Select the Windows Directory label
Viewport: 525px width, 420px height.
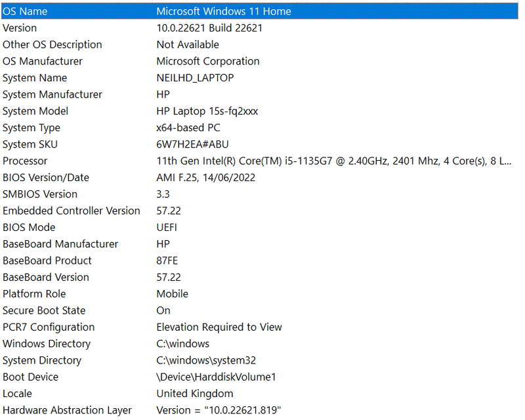[x=47, y=344]
